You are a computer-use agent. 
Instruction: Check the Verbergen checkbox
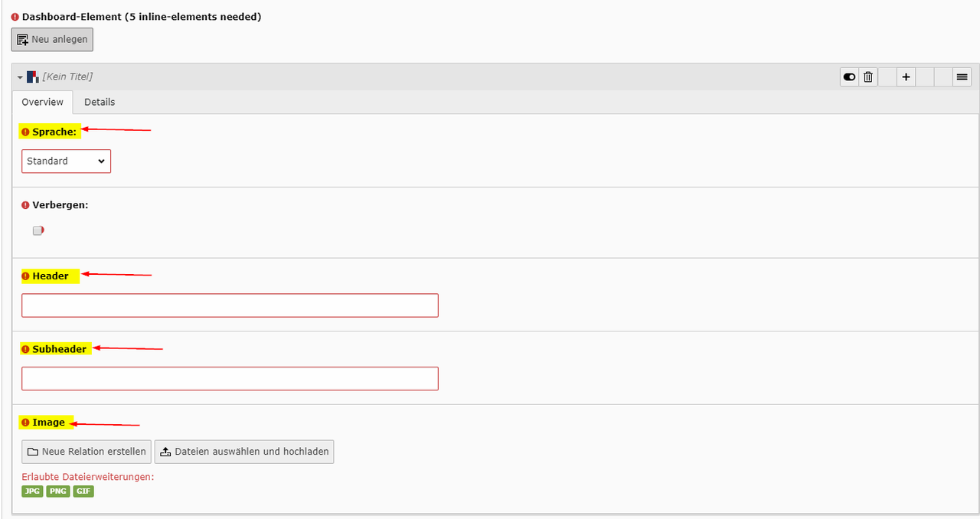point(38,230)
